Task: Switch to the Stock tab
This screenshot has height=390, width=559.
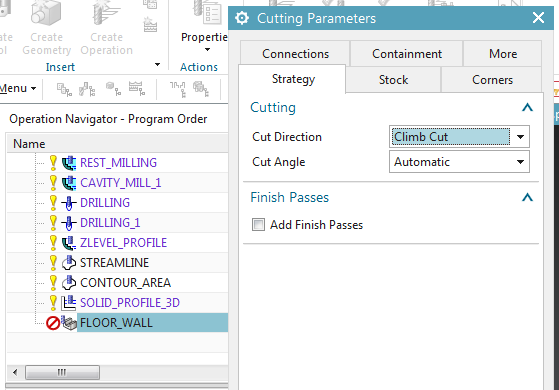Action: (393, 79)
